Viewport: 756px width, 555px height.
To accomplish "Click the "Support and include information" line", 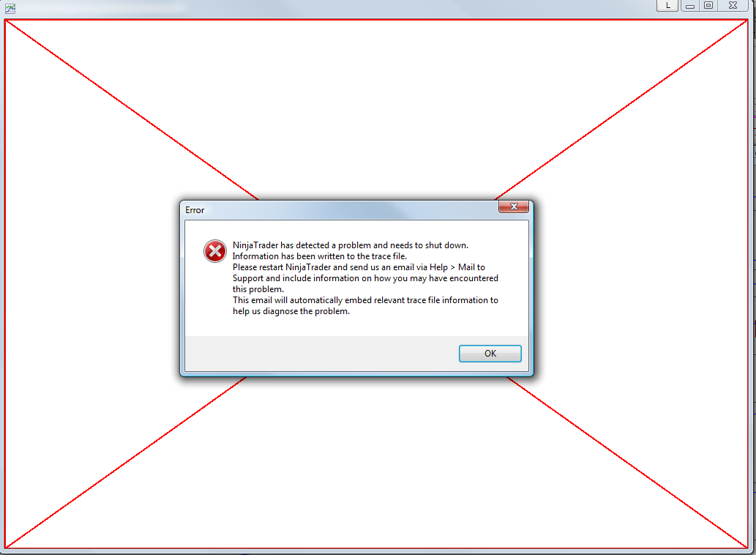I will [x=365, y=278].
